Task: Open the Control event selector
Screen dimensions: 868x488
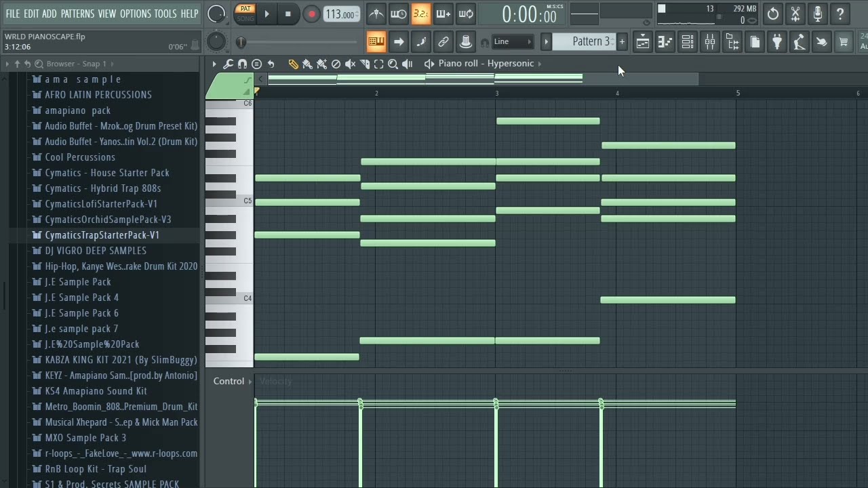Action: tap(233, 381)
